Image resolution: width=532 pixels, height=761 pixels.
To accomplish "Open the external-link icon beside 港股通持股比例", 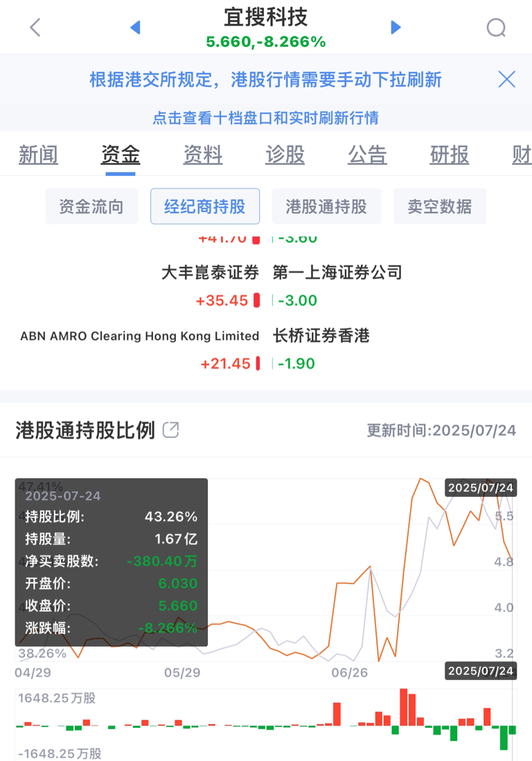I will pos(170,430).
